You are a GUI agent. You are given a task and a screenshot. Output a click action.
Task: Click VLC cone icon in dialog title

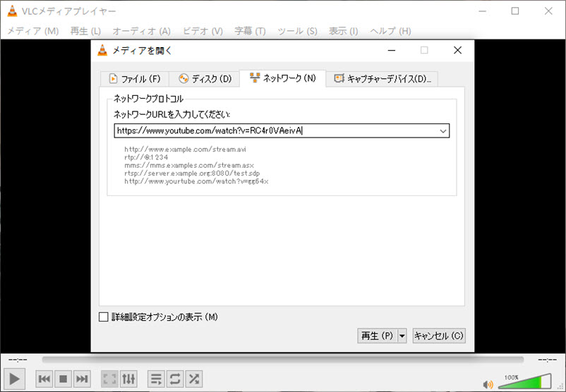tap(102, 50)
